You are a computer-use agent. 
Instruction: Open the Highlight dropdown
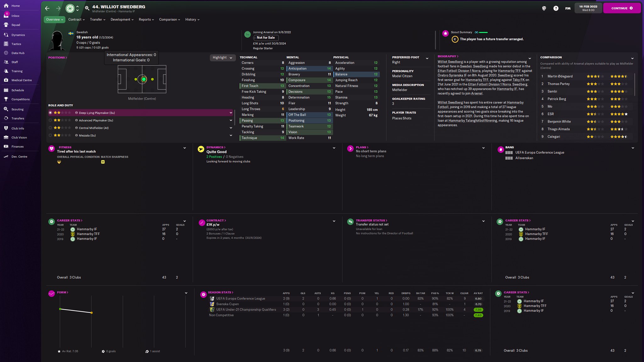[222, 58]
